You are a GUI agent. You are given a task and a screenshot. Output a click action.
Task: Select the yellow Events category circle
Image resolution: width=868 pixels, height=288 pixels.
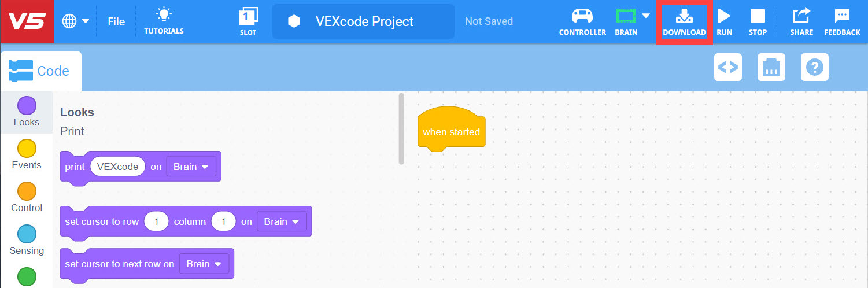click(x=27, y=149)
